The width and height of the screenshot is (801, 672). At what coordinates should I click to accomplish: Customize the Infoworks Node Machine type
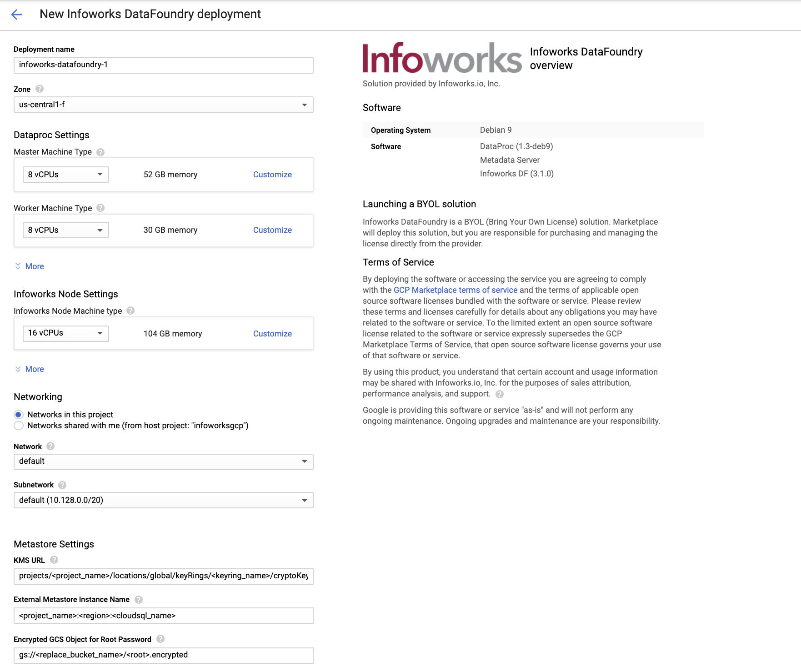point(272,334)
